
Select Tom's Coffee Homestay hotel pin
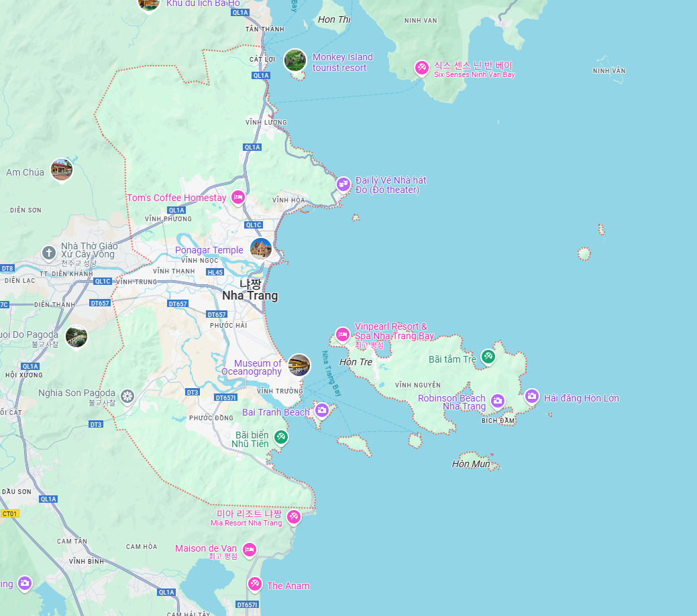(x=238, y=197)
